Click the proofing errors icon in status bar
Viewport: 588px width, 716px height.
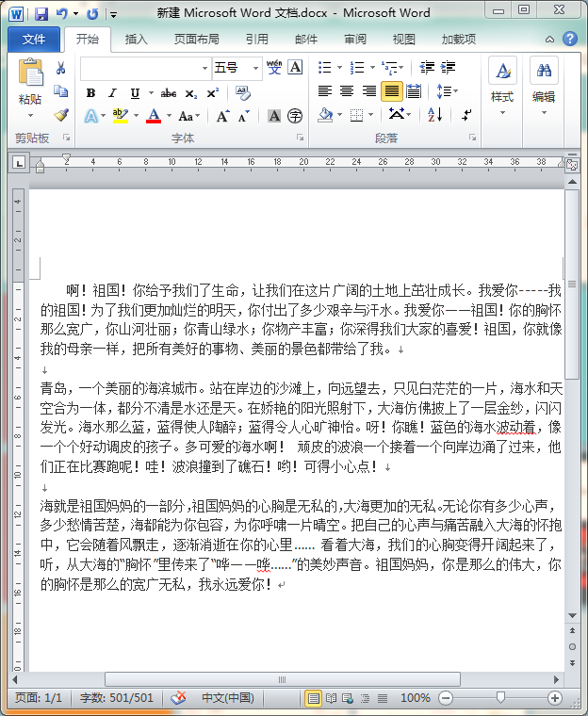point(178,698)
